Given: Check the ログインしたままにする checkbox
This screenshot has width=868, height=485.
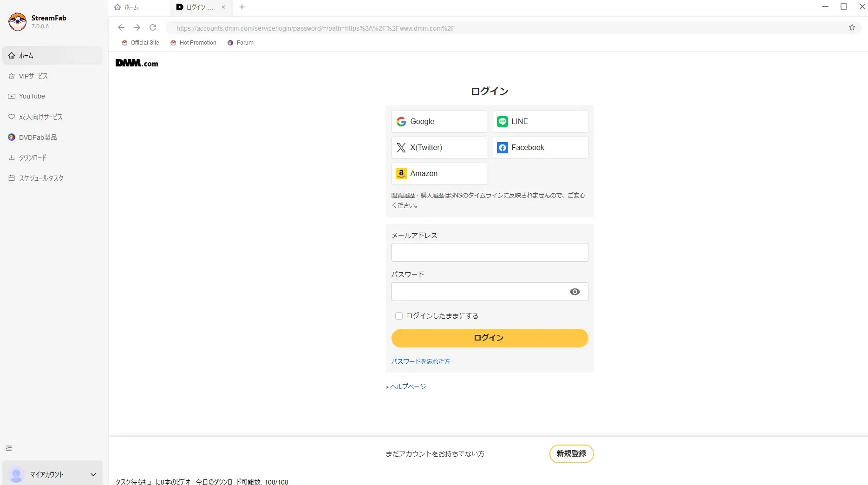Looking at the screenshot, I should click(x=399, y=316).
